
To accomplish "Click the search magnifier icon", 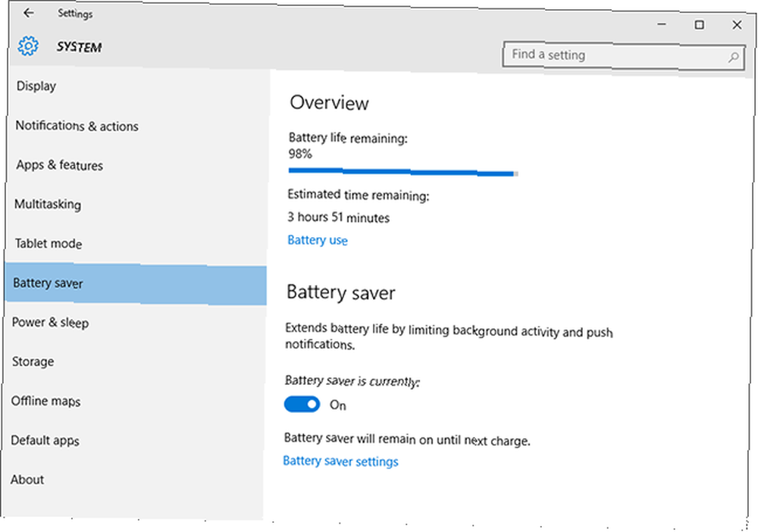I will pyautogui.click(x=733, y=58).
